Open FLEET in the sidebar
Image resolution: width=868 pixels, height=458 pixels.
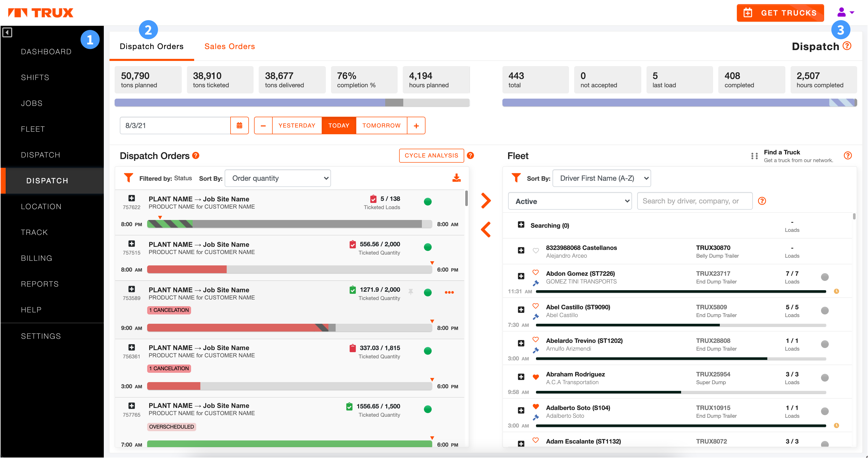pyautogui.click(x=33, y=129)
